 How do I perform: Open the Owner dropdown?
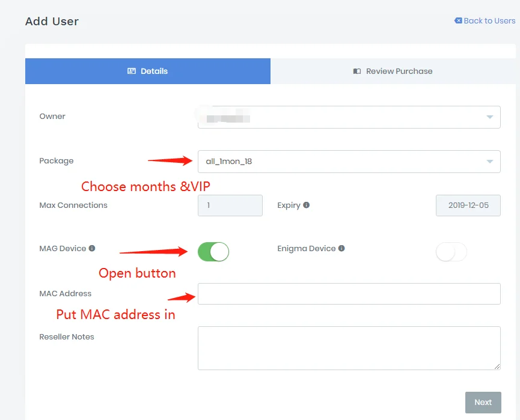pyautogui.click(x=349, y=117)
